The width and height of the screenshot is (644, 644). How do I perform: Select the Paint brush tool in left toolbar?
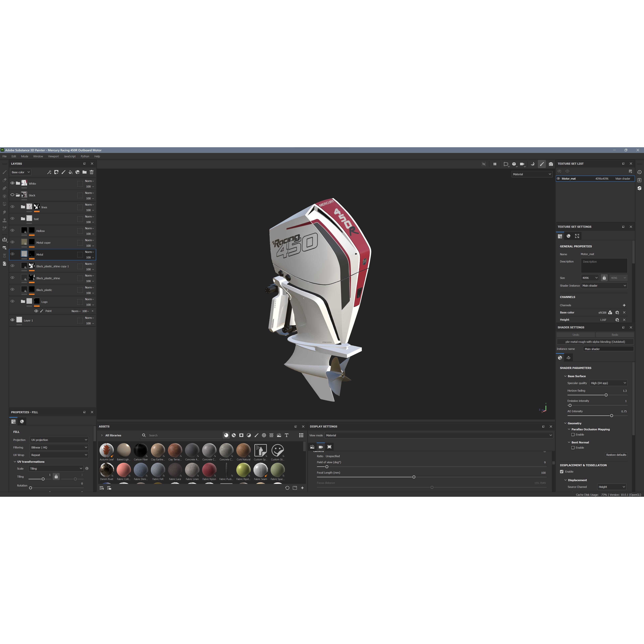5,172
